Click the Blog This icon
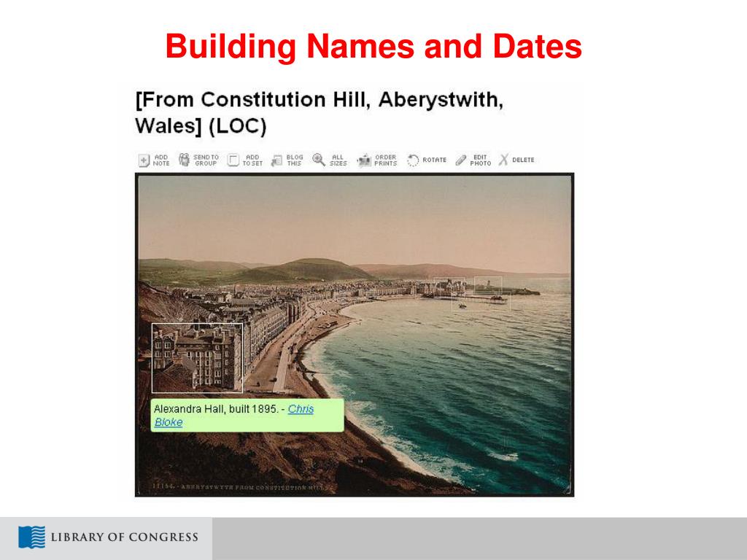This screenshot has height=560, width=747. pos(276,160)
